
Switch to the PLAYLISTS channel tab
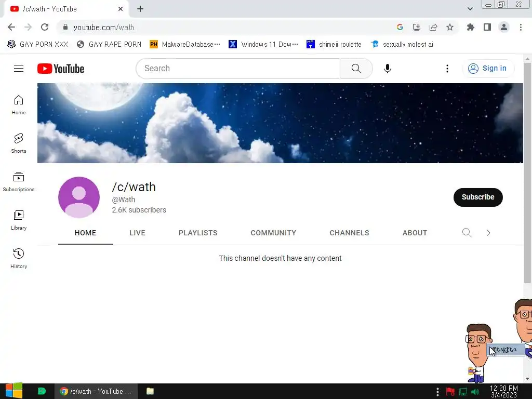coord(198,233)
